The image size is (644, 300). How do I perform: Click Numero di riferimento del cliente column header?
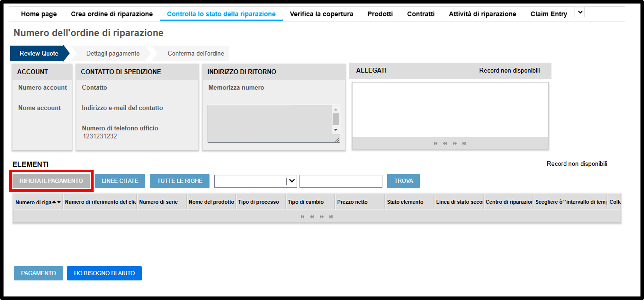[x=101, y=202]
